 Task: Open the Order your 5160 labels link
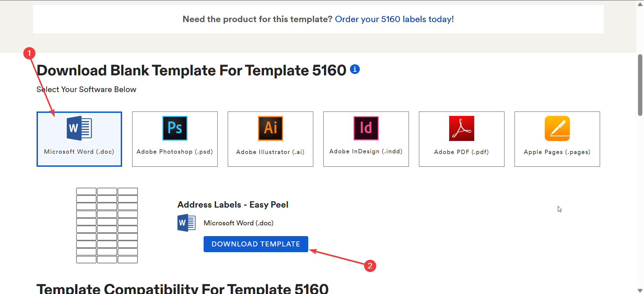click(394, 19)
